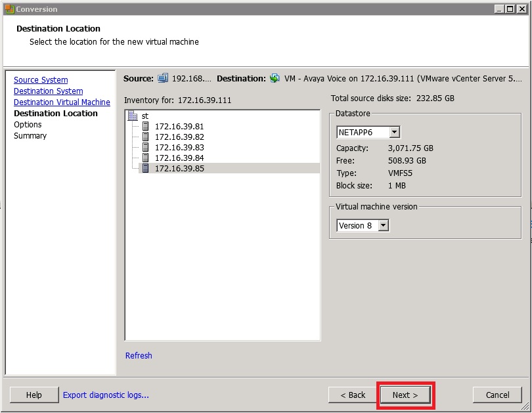Click the Conversion window title icon

coord(9,9)
